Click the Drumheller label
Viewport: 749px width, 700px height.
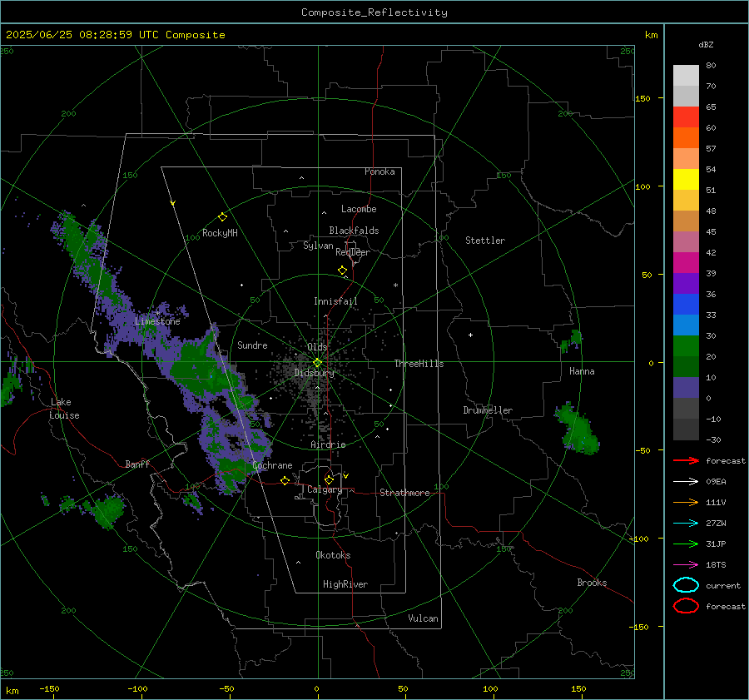[x=488, y=410]
